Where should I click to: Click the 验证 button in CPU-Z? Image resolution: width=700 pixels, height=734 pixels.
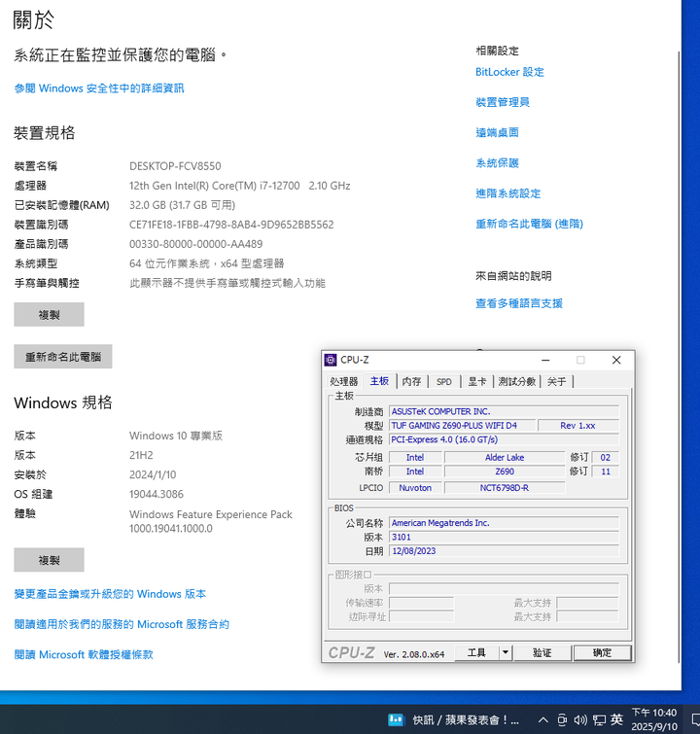[x=542, y=652]
